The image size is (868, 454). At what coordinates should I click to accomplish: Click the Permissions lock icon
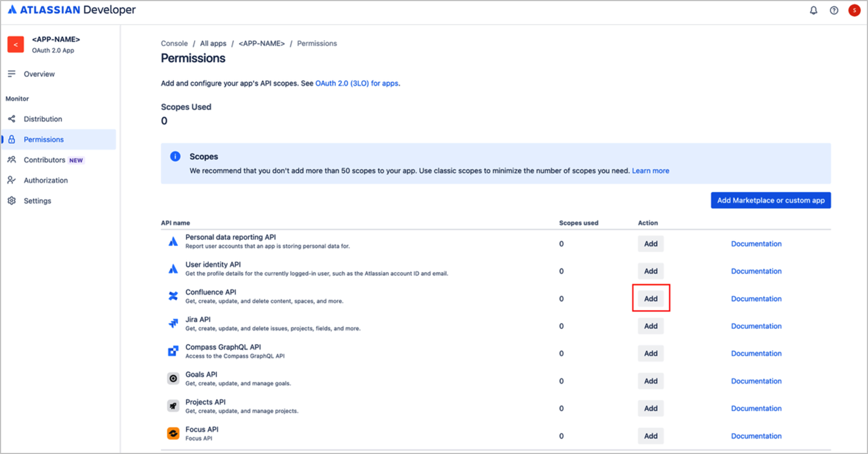point(12,139)
